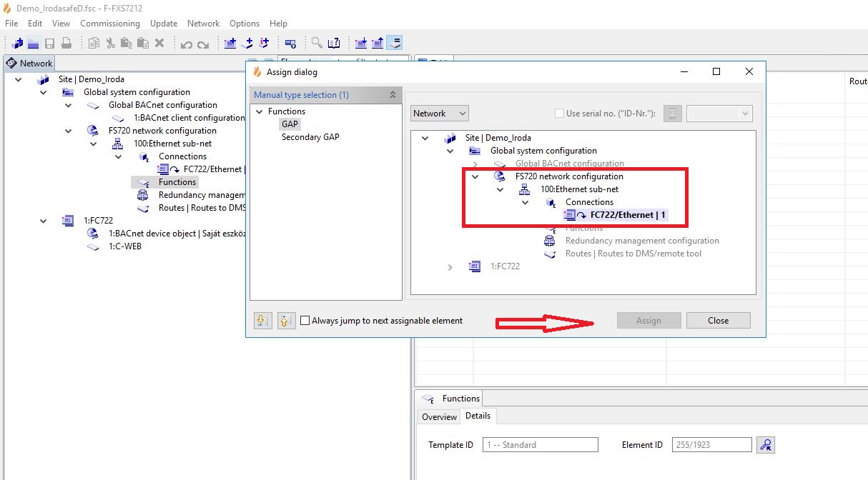This screenshot has width=868, height=480.
Task: Jump to next element down-arrow icon
Action: [x=262, y=321]
